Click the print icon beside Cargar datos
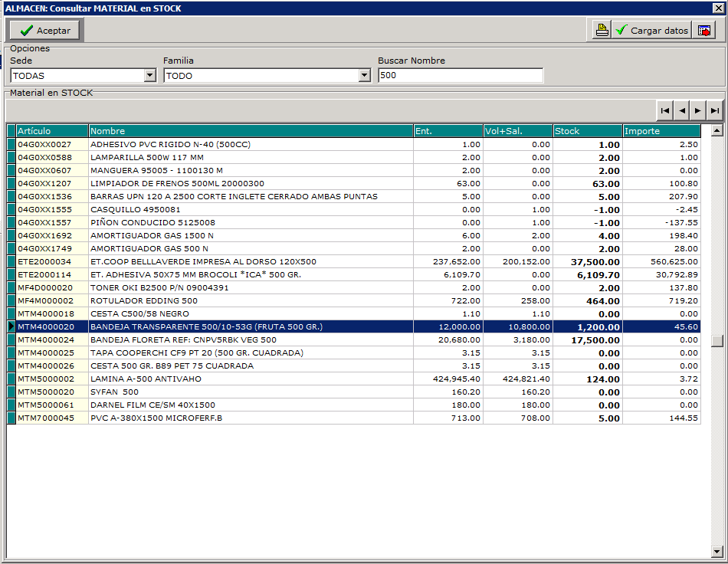The image size is (728, 564). [602, 31]
